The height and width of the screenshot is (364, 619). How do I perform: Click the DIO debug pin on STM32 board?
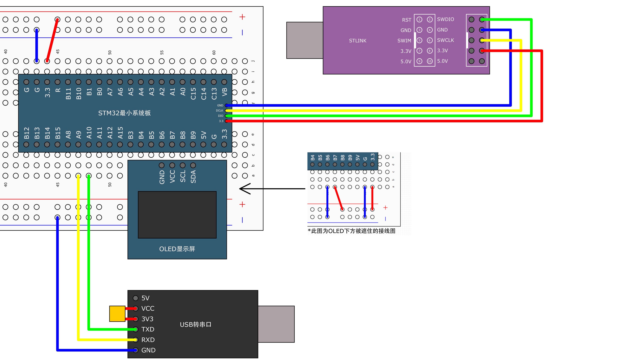click(226, 116)
